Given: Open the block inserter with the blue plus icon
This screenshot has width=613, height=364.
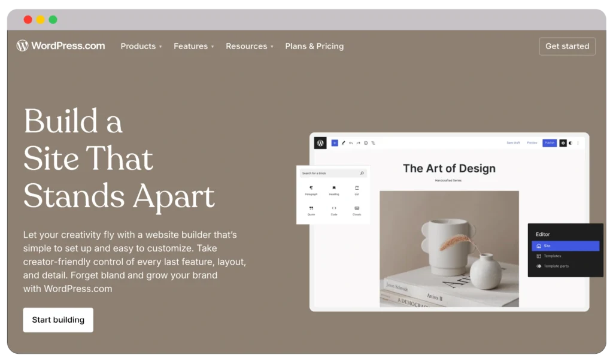Looking at the screenshot, I should pyautogui.click(x=335, y=143).
